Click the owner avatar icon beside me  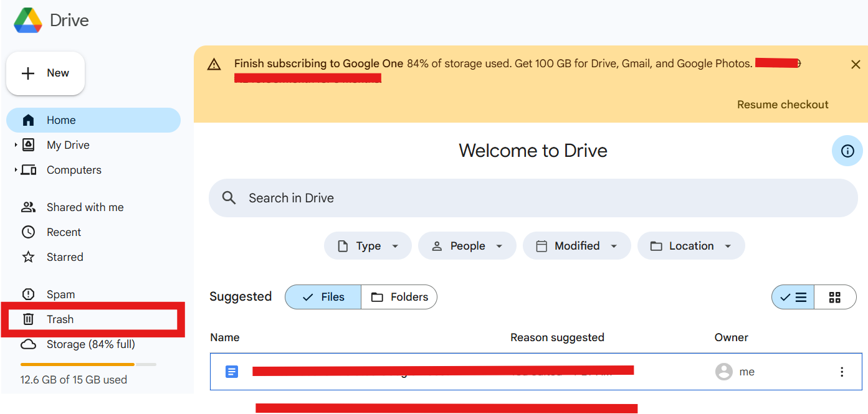pos(723,372)
